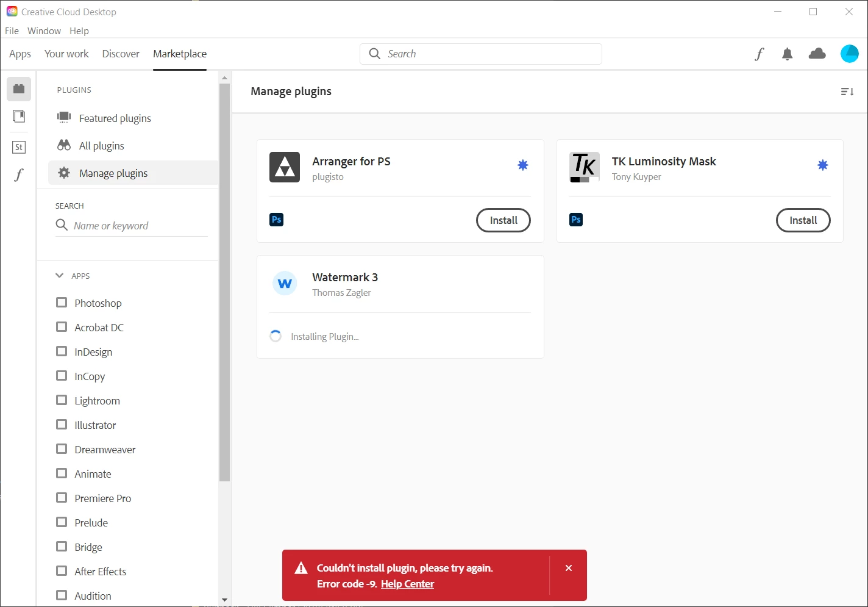This screenshot has height=607, width=868.
Task: Open All plugins in sidebar
Action: pos(133,146)
